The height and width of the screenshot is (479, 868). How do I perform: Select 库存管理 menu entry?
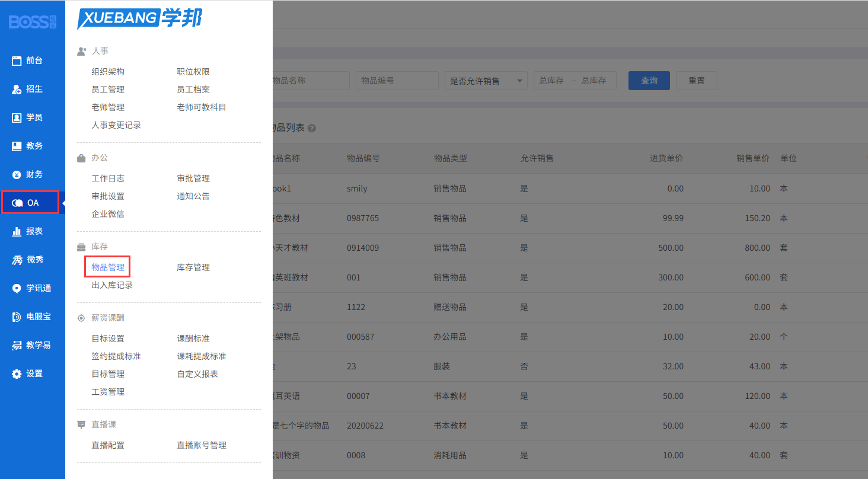[193, 267]
